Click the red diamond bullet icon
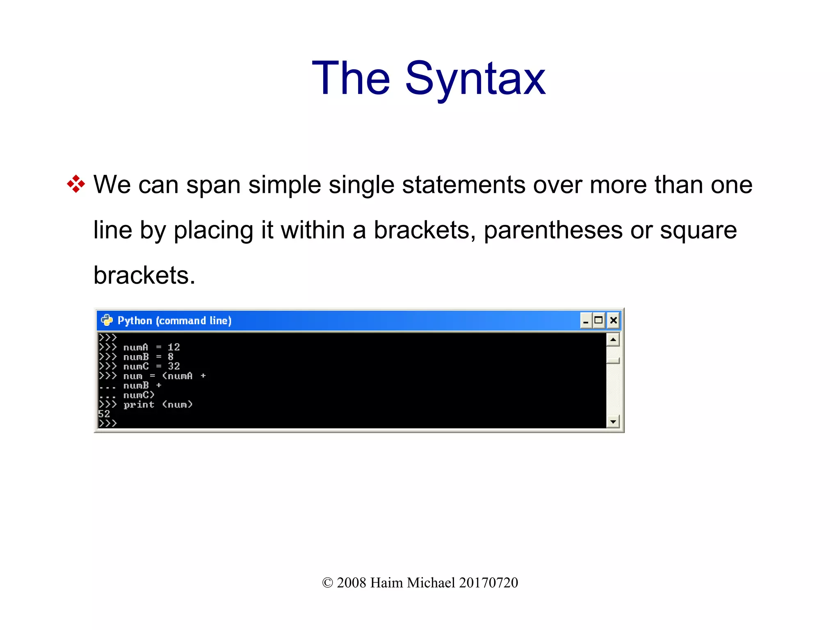This screenshot has height=630, width=840. point(76,184)
